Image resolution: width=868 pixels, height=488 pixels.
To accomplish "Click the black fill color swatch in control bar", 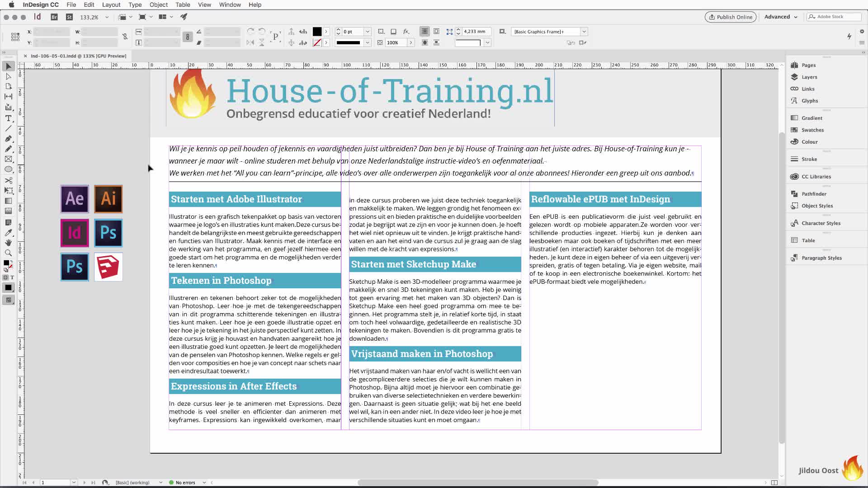I will click(317, 32).
